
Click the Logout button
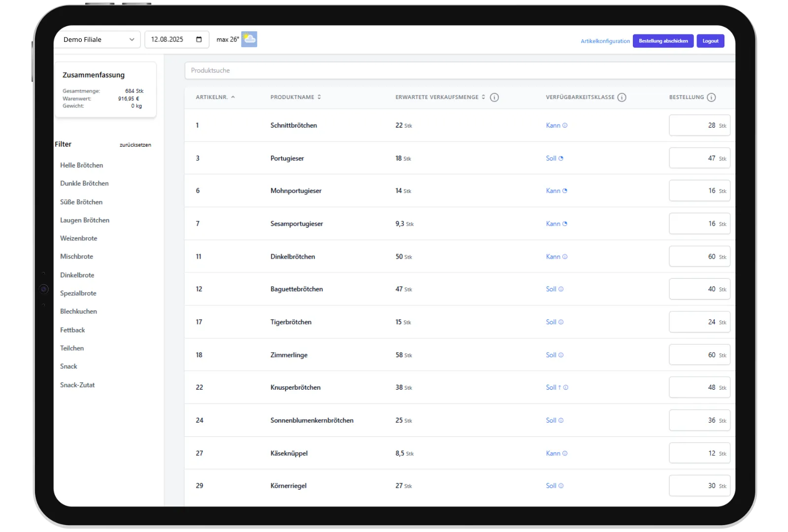pyautogui.click(x=710, y=41)
